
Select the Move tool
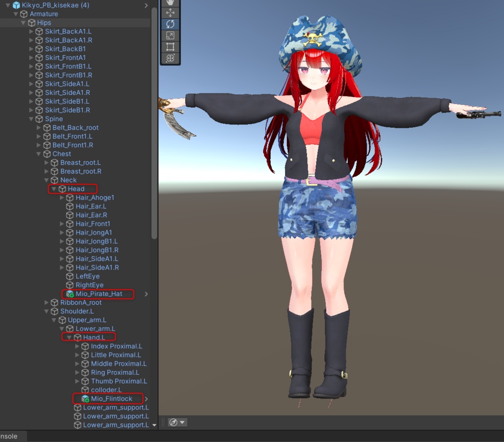170,12
